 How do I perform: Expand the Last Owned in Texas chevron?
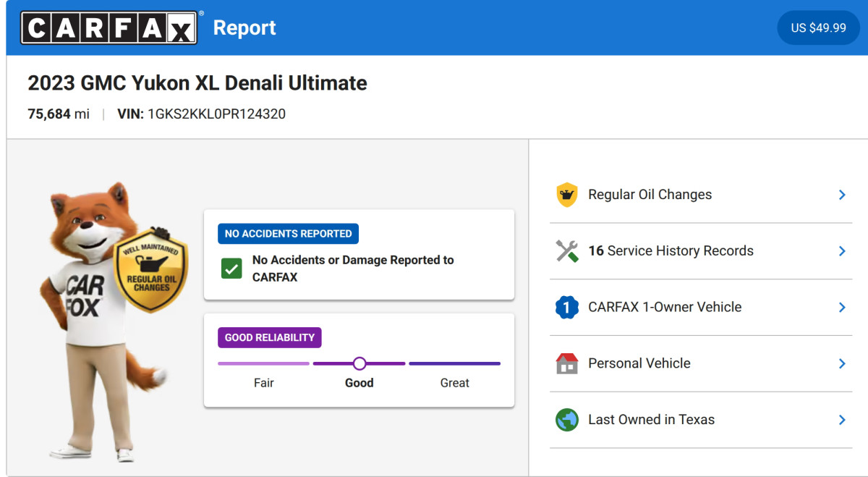(842, 420)
